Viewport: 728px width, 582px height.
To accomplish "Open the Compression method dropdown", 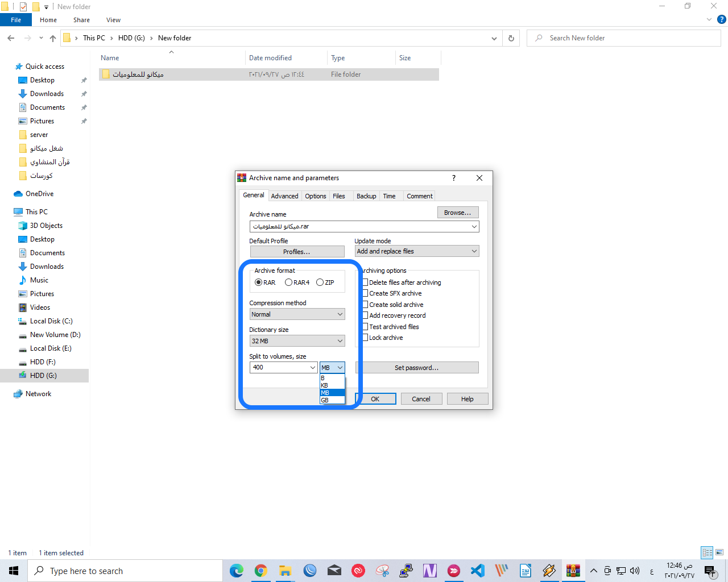I will 297,314.
